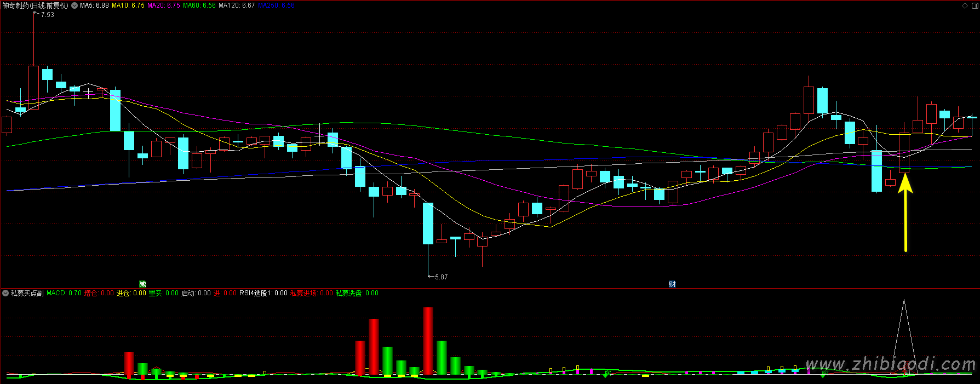Viewport: 980px width, 384px height.
Task: Select the MA10 yellow label
Action: coord(128,5)
